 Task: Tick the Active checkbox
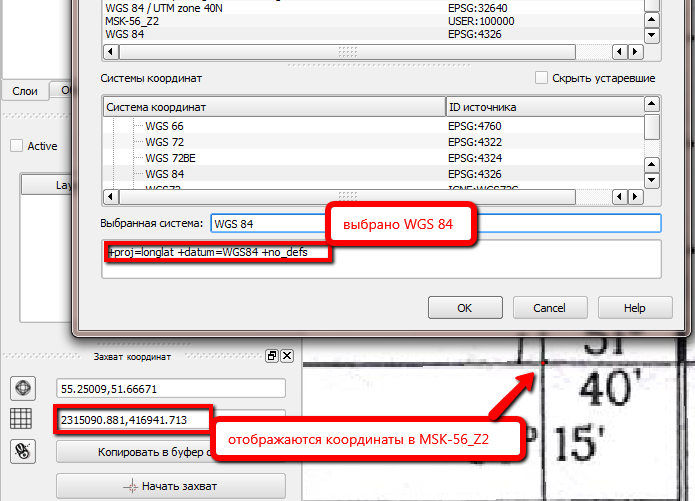[16, 145]
